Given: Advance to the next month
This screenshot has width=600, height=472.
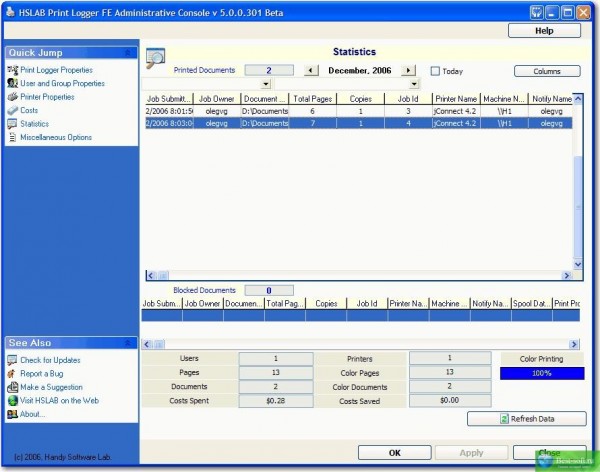Looking at the screenshot, I should [408, 71].
